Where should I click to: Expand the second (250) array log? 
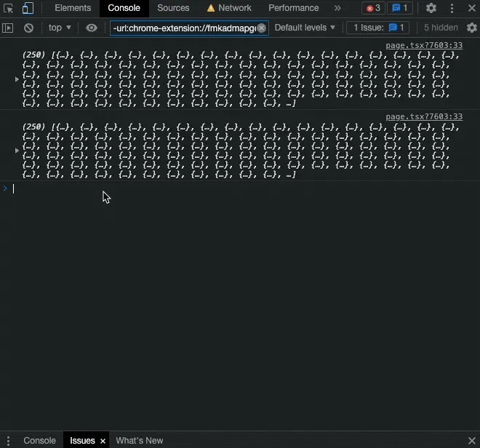click(17, 151)
